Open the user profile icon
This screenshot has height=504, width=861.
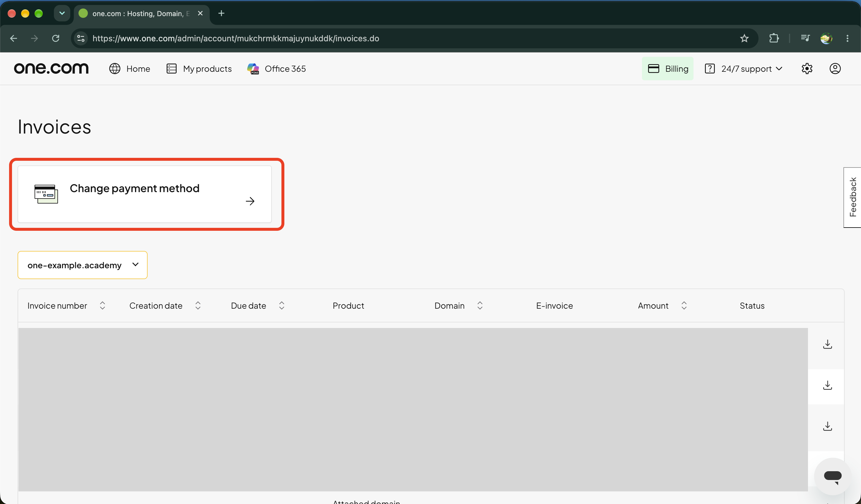point(835,69)
